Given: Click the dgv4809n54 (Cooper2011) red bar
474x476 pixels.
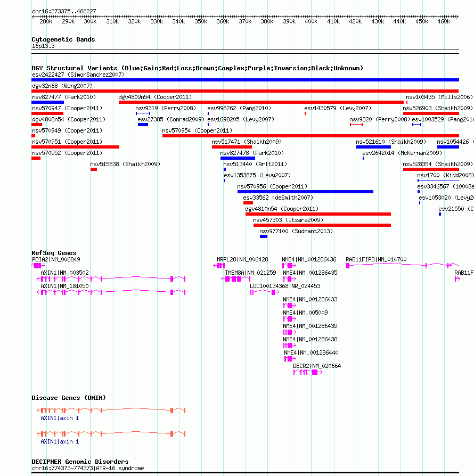Looking at the screenshot, I should [261, 102].
